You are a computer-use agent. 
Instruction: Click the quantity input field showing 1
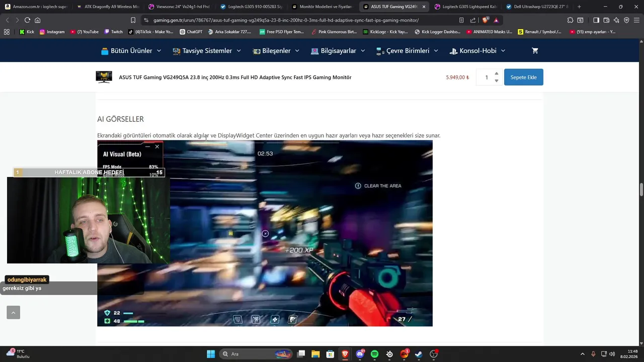click(486, 77)
